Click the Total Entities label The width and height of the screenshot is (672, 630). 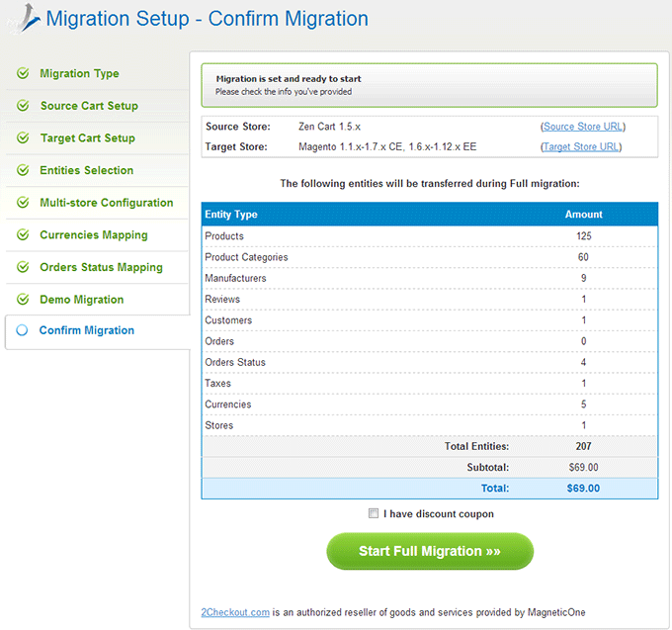[476, 446]
